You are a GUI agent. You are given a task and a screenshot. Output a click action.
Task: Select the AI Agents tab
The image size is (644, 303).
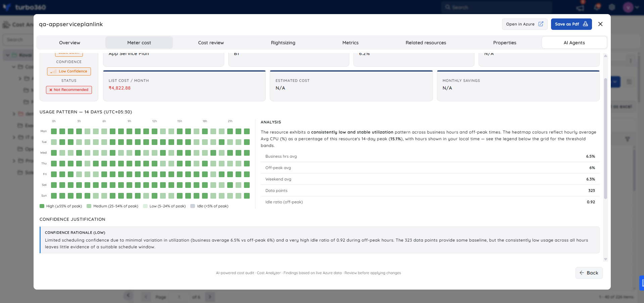(574, 43)
